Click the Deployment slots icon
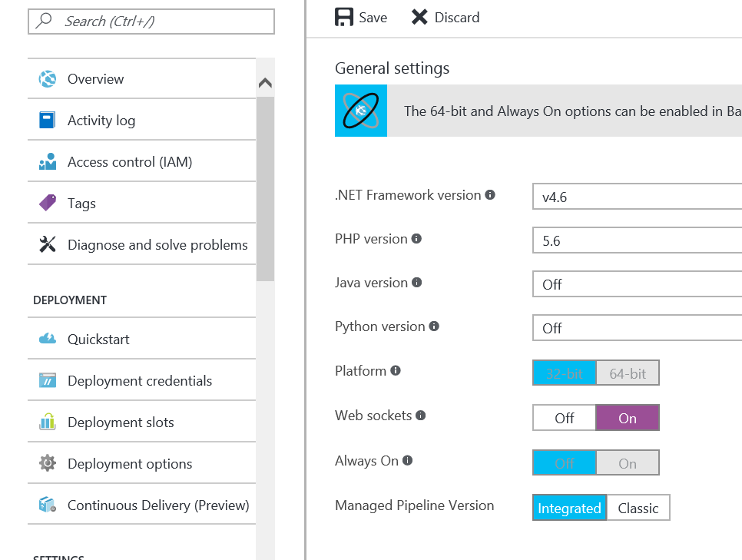This screenshot has width=742, height=560. [48, 421]
